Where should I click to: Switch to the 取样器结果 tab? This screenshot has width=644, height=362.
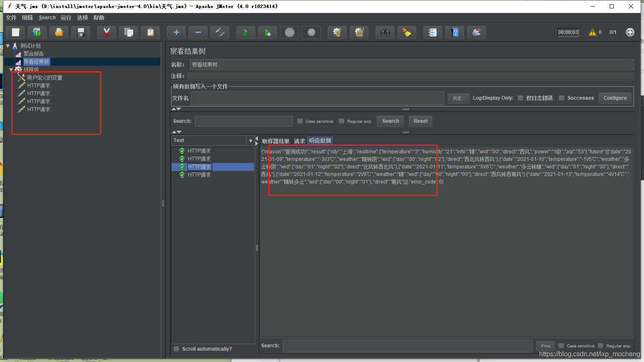point(276,141)
